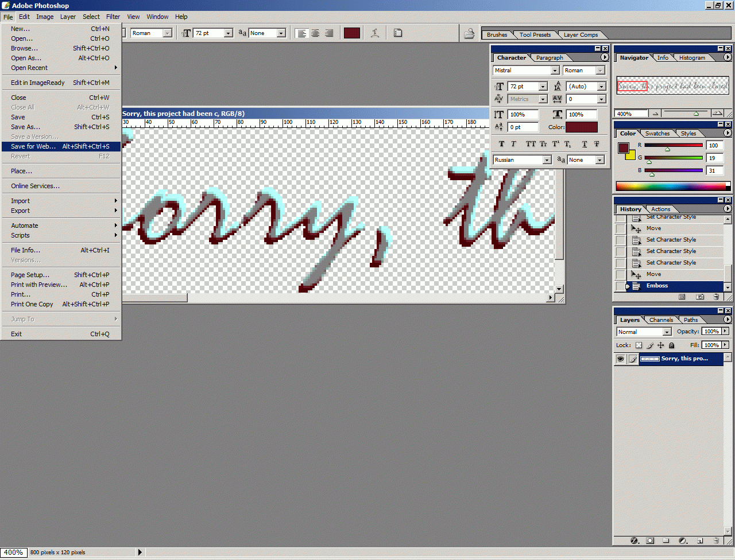Screen dimensions: 735x560
Task: Apply Strikethrough style in Character panel
Action: coord(597,144)
